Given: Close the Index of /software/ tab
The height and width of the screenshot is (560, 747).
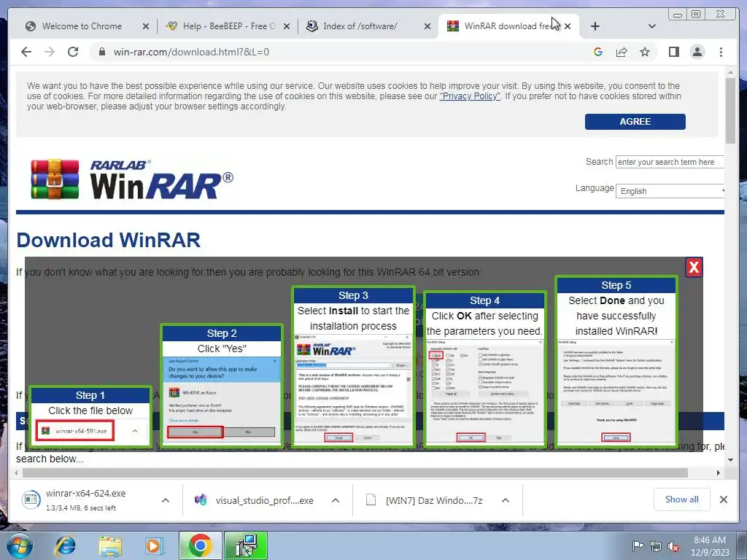Looking at the screenshot, I should coord(427,27).
